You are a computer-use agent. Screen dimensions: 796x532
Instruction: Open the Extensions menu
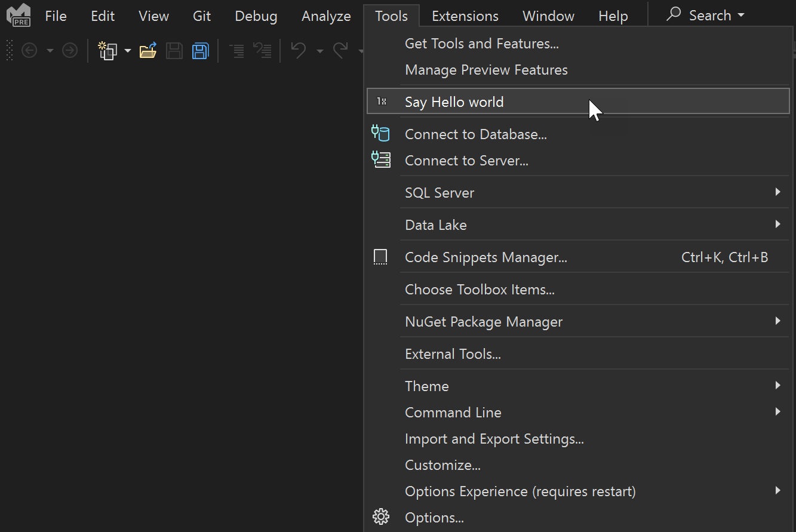[x=465, y=16]
